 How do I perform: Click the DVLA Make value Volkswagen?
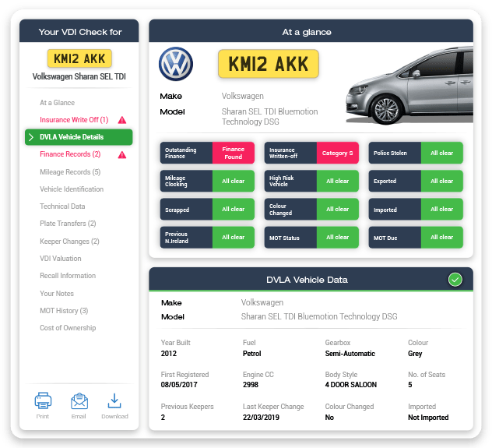coord(262,302)
